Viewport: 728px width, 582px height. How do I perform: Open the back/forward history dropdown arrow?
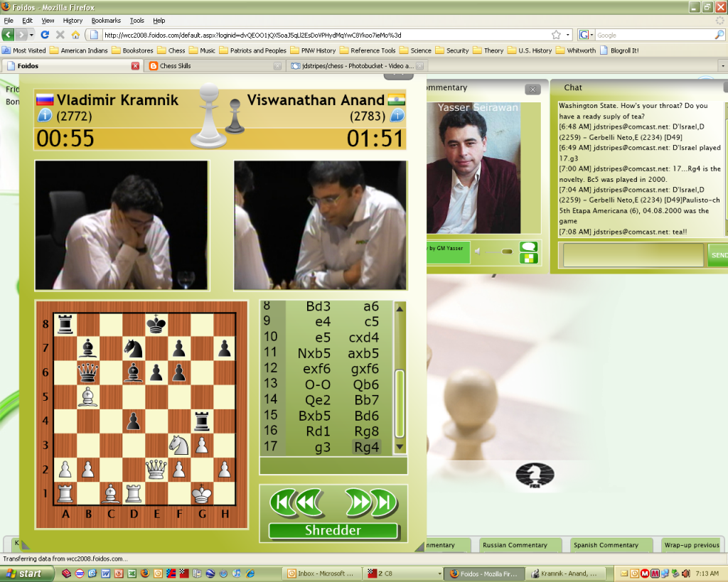(31, 35)
